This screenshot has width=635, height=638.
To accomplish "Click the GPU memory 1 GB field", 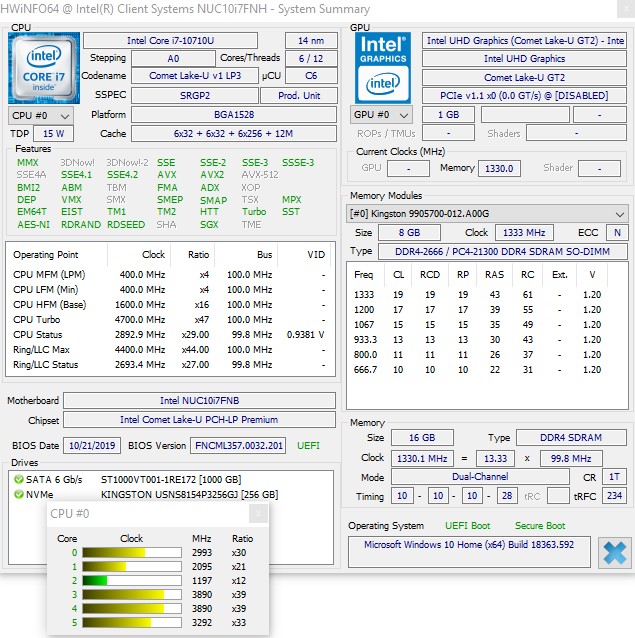I will pos(448,115).
